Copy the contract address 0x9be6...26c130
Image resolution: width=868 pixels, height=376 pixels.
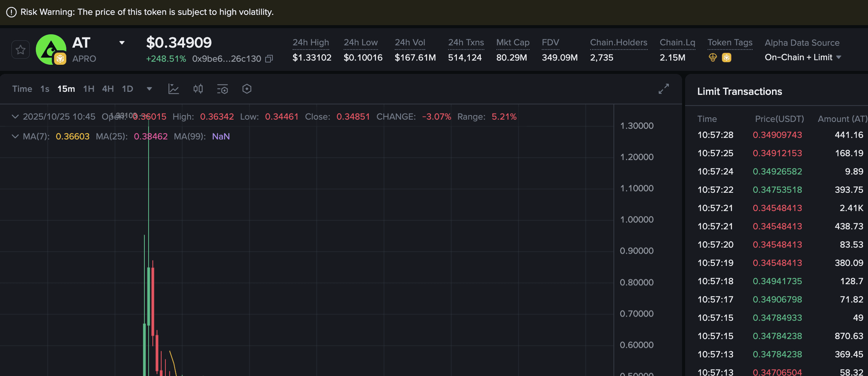click(x=269, y=59)
